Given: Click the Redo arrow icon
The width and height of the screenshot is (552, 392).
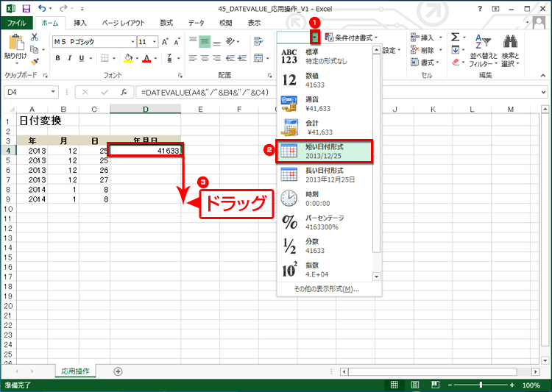Looking at the screenshot, I should click(63, 8).
